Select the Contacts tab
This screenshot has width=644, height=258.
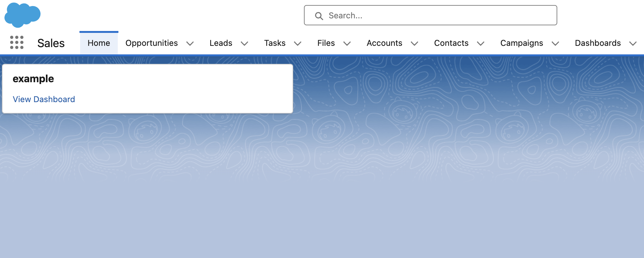451,43
